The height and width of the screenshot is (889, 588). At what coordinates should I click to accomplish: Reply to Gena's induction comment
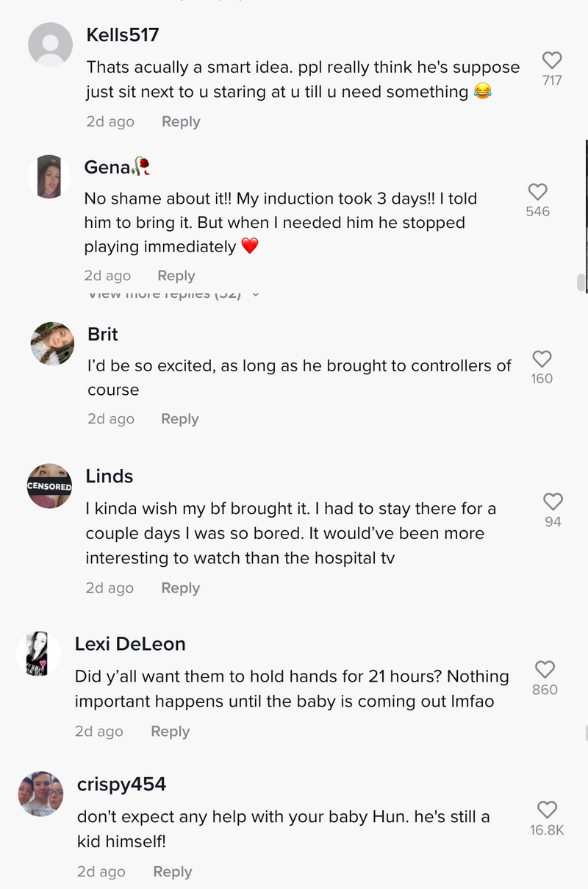tap(176, 276)
